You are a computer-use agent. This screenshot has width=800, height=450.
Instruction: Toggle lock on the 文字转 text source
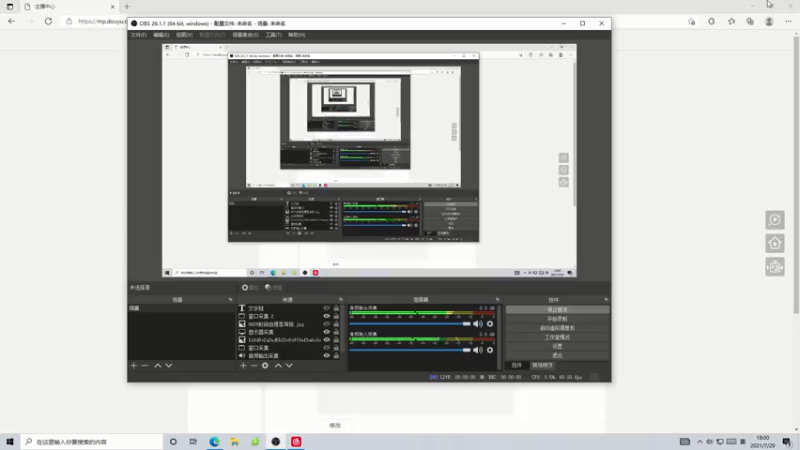pos(336,308)
